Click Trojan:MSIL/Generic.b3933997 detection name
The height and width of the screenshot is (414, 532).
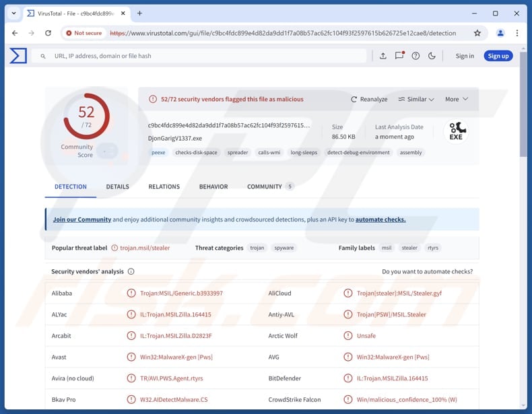[x=181, y=293]
